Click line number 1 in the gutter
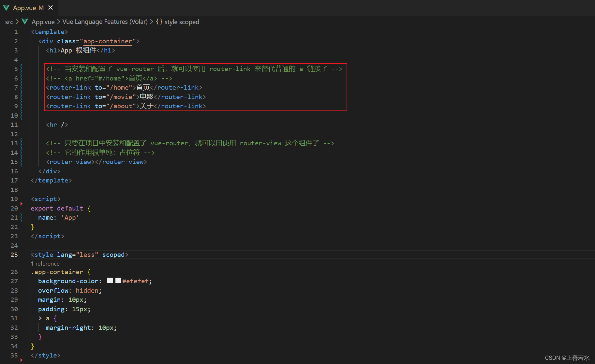 pos(16,32)
